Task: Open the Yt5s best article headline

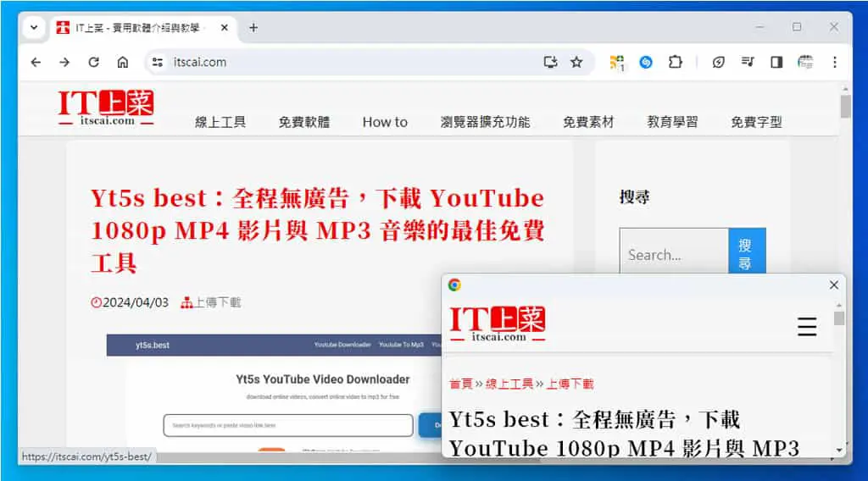Action: point(318,230)
